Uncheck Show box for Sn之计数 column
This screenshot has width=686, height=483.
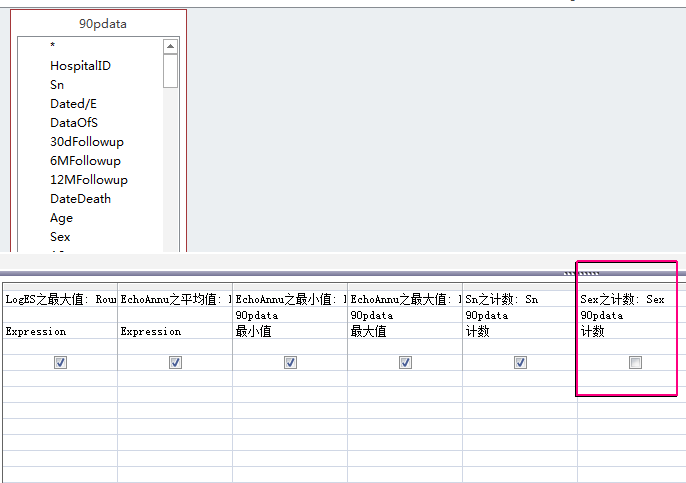point(520,362)
